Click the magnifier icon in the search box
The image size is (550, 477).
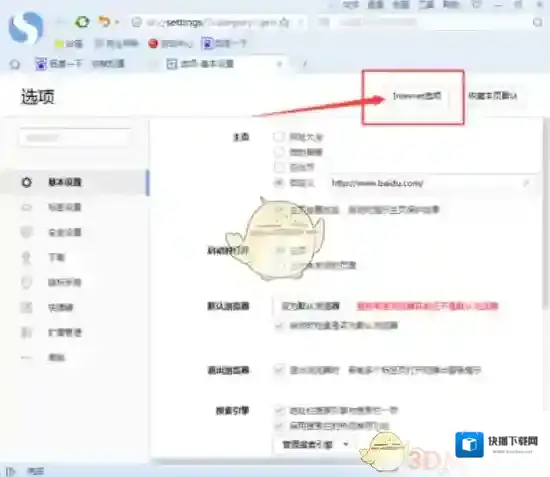coord(537,23)
